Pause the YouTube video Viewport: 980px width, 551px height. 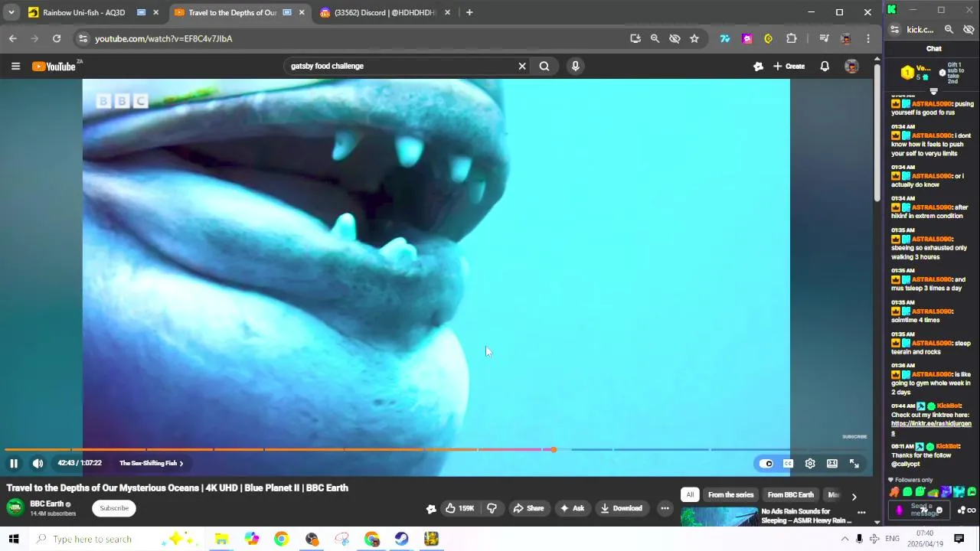click(14, 463)
